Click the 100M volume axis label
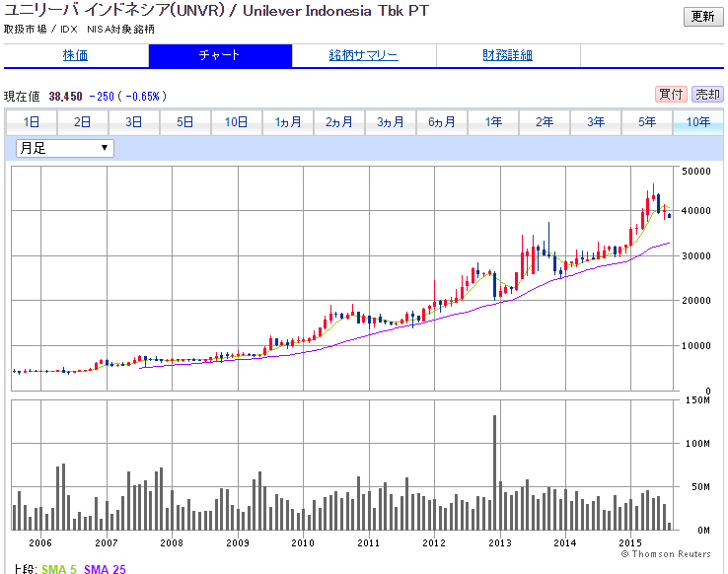The image size is (728, 574). tap(697, 444)
